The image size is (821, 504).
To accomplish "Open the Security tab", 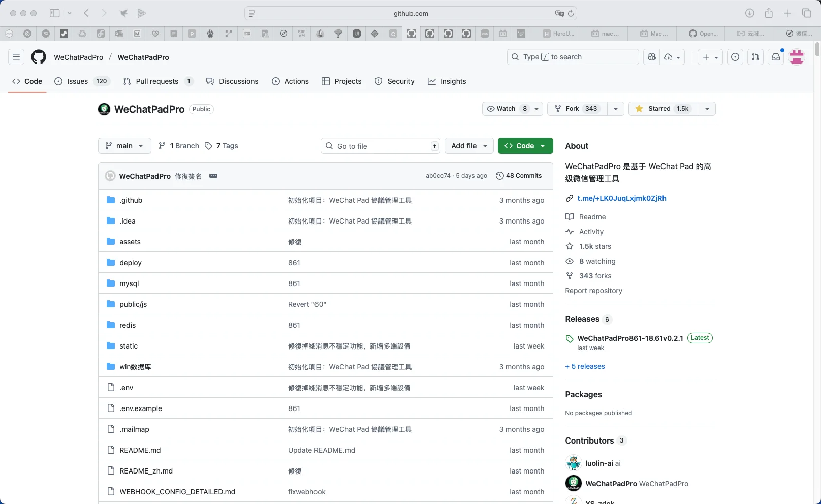I will pyautogui.click(x=394, y=81).
